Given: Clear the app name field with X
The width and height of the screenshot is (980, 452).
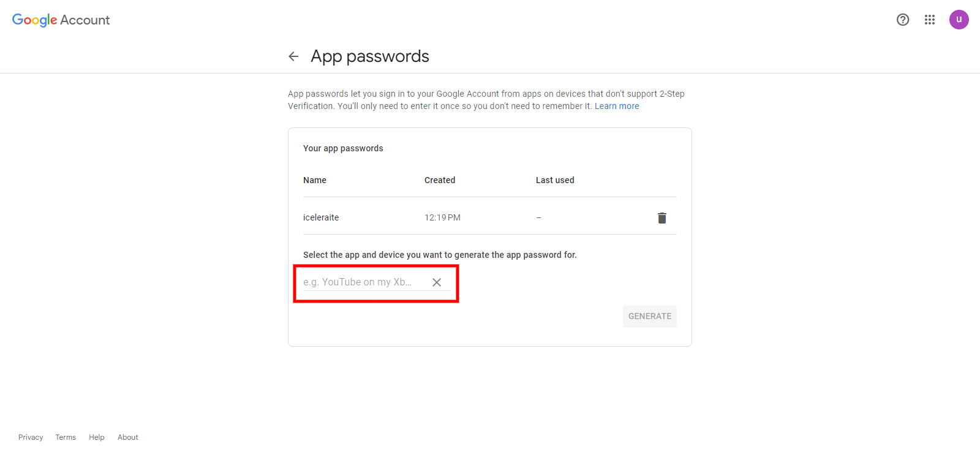Looking at the screenshot, I should coord(437,282).
